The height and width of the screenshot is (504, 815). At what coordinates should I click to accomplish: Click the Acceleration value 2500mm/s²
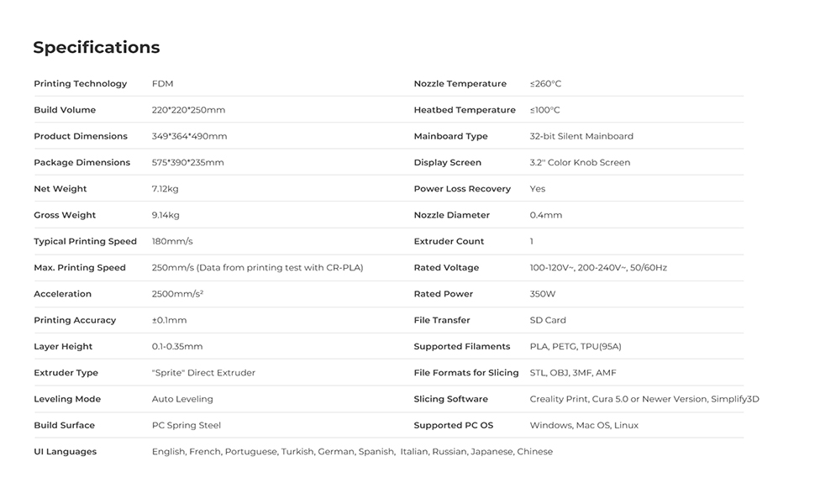[x=177, y=294]
